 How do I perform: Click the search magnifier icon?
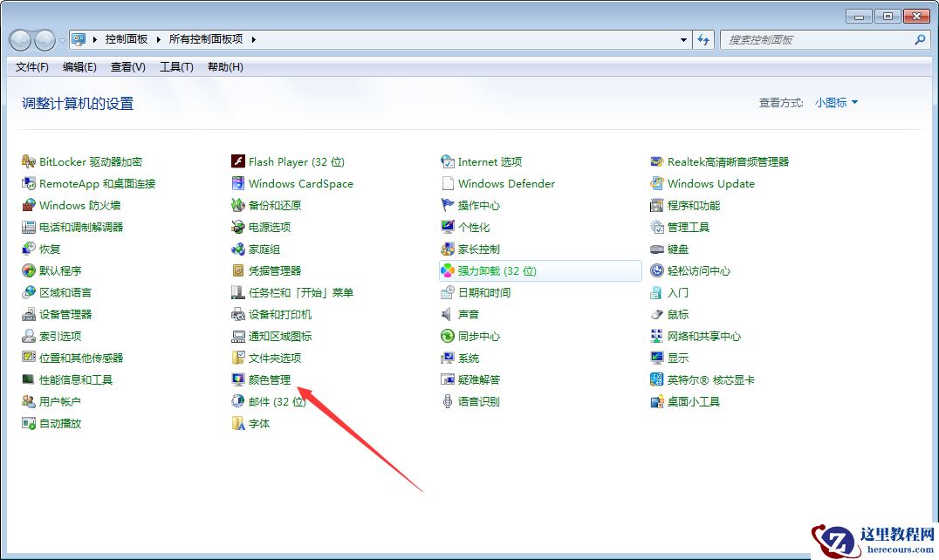pos(920,40)
